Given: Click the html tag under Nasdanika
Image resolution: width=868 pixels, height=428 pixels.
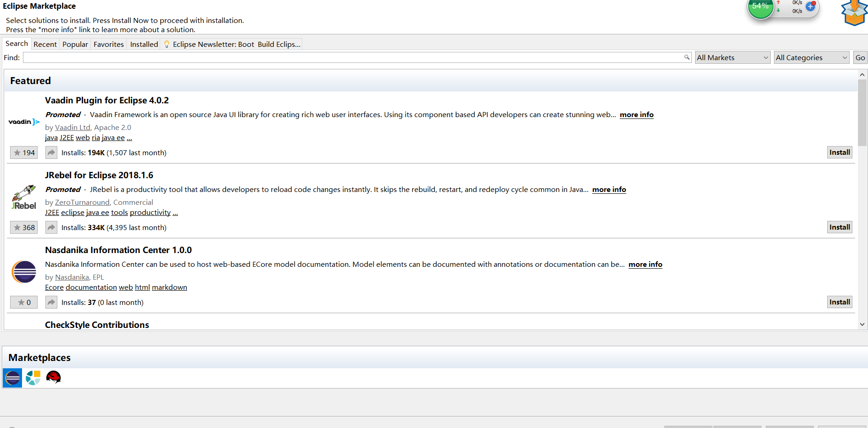Looking at the screenshot, I should point(142,287).
